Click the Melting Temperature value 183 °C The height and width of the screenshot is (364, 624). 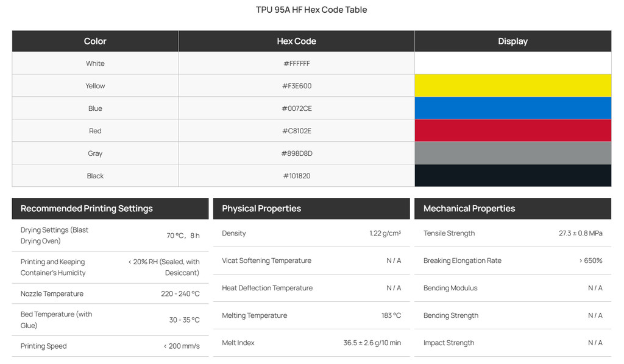click(391, 315)
